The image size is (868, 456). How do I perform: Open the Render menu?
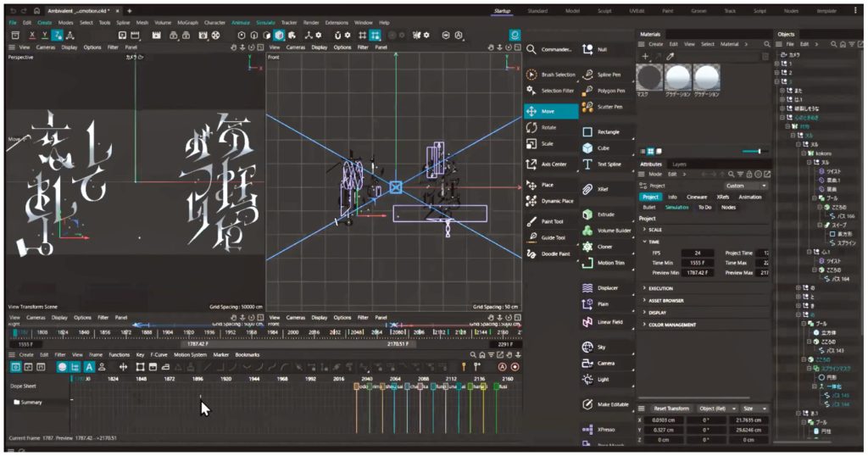click(311, 23)
